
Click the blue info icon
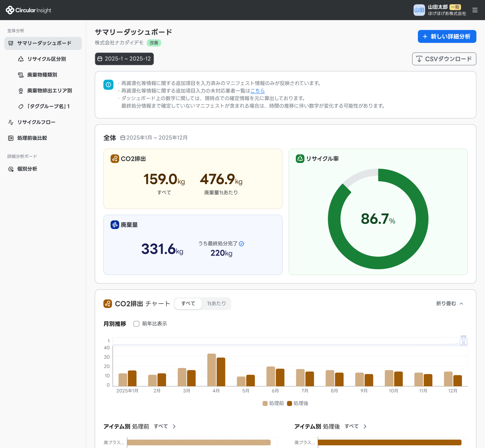pyautogui.click(x=108, y=85)
